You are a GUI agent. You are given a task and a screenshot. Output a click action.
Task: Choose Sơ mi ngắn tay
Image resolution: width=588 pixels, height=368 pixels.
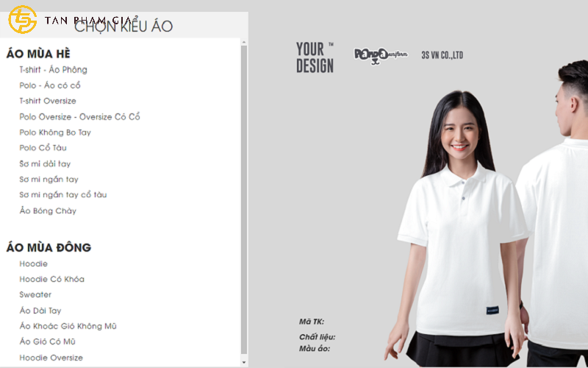49,180
